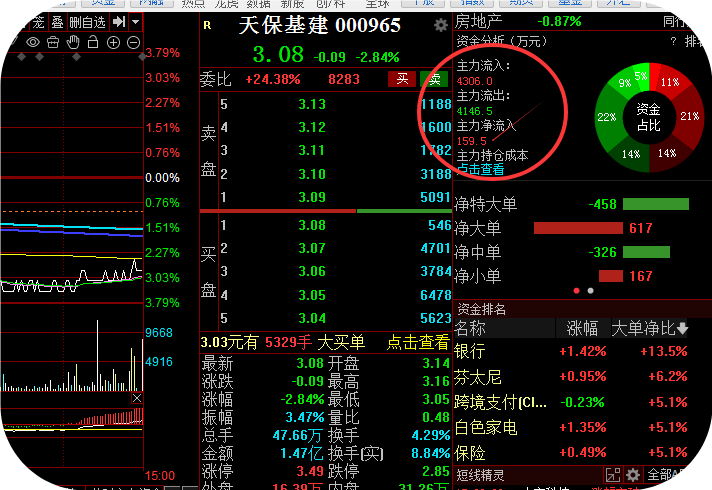Click the 跌停 price 2.85

tap(436, 471)
